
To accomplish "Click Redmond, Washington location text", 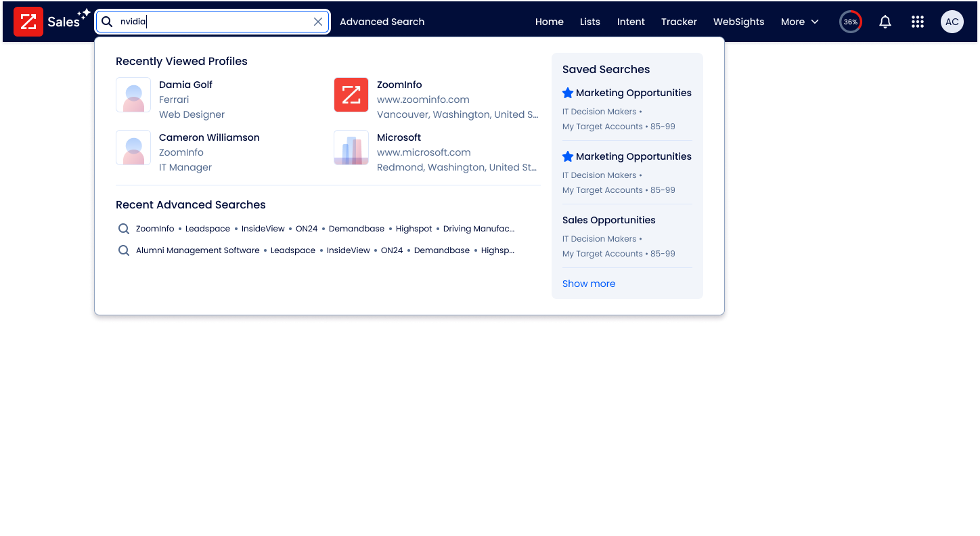I will [x=457, y=167].
